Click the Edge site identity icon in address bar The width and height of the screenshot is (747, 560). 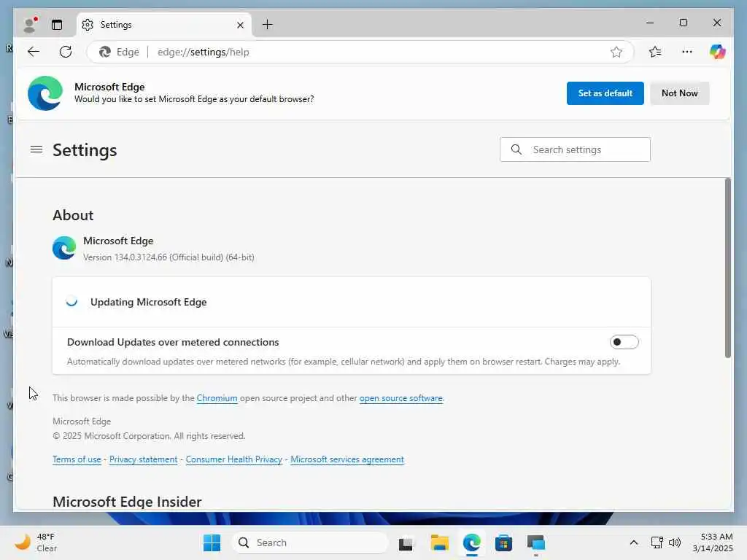[x=119, y=52]
